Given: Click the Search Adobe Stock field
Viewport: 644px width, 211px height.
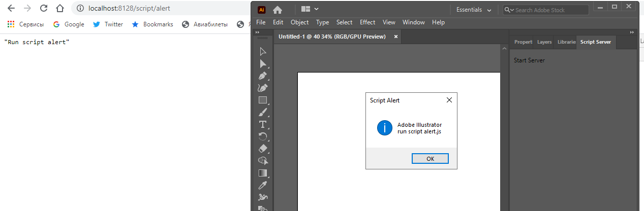Looking at the screenshot, I should click(x=546, y=10).
